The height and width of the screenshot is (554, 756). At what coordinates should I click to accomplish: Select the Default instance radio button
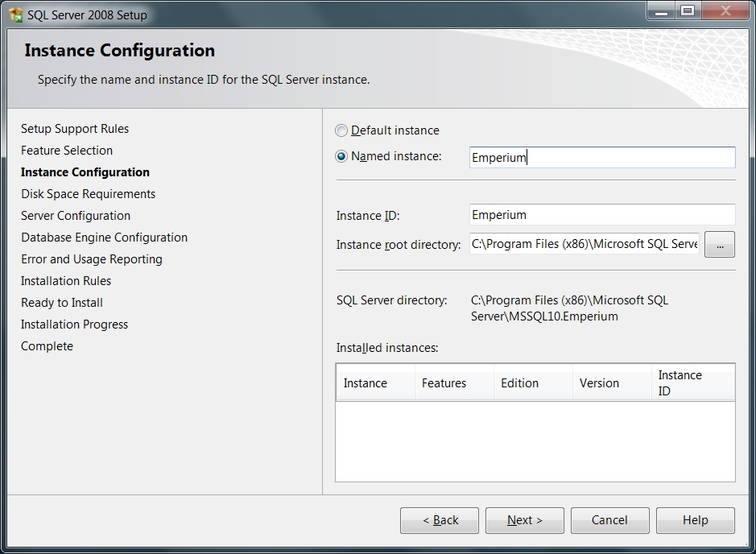(342, 130)
